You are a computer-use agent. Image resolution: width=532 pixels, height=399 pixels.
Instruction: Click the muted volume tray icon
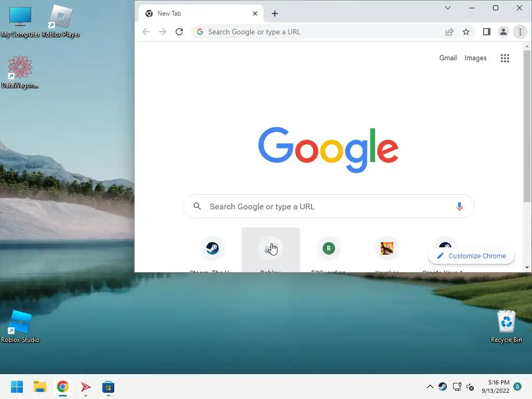[x=470, y=387]
